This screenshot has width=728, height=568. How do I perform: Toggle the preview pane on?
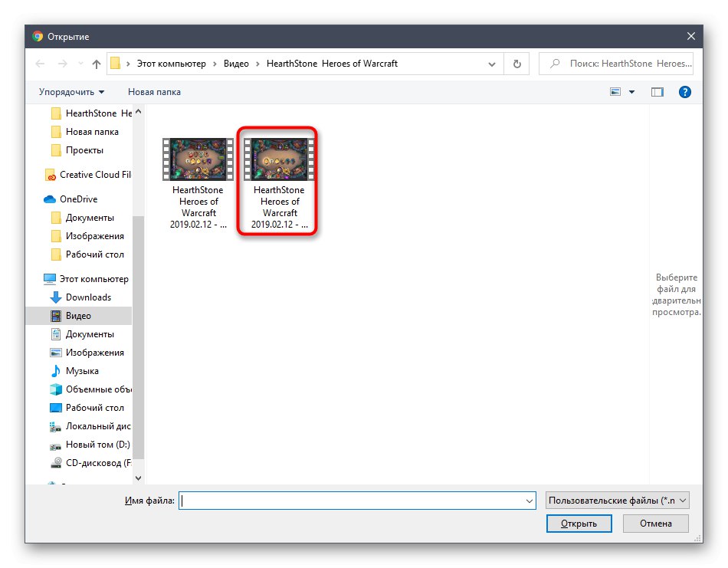(x=657, y=91)
